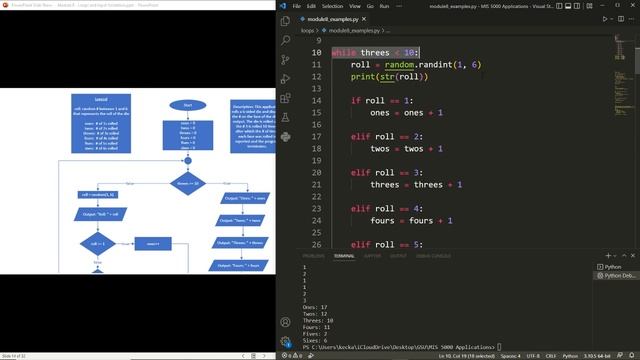The width and height of the screenshot is (640, 360).
Task: Select the Python interpreter version 3.10.5
Action: tap(597, 356)
